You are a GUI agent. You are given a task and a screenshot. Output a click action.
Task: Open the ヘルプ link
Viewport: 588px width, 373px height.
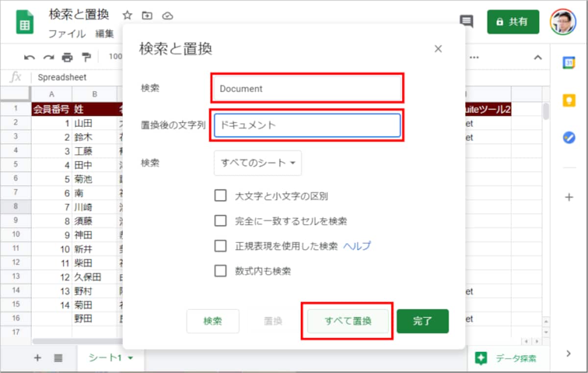(357, 246)
